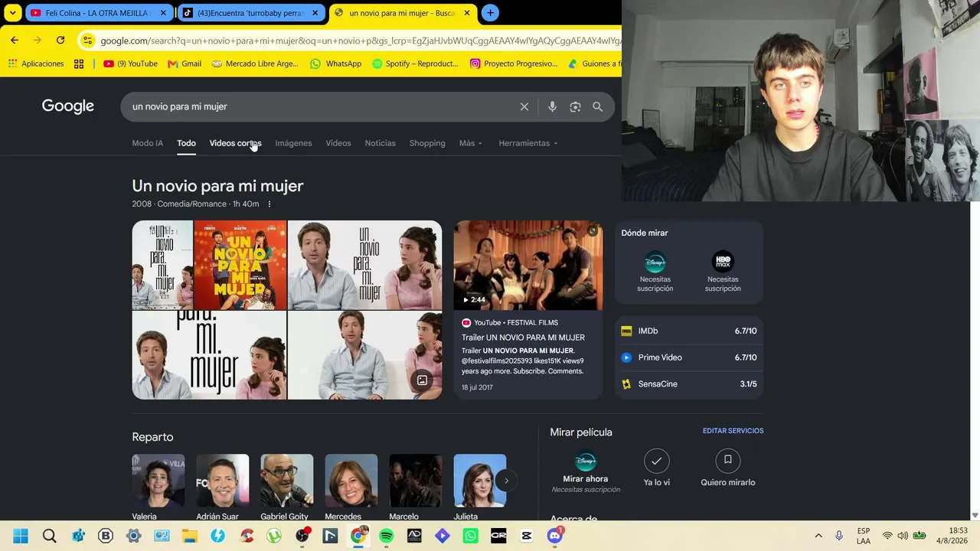Viewport: 980px width, 551px height.
Task: Open File Explorer from the taskbar
Action: tap(189, 536)
